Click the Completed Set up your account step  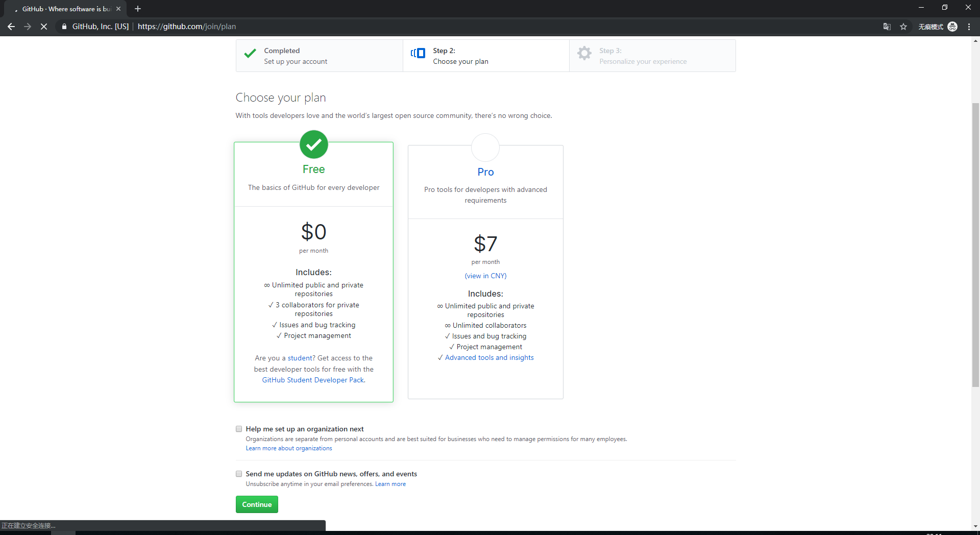point(320,56)
